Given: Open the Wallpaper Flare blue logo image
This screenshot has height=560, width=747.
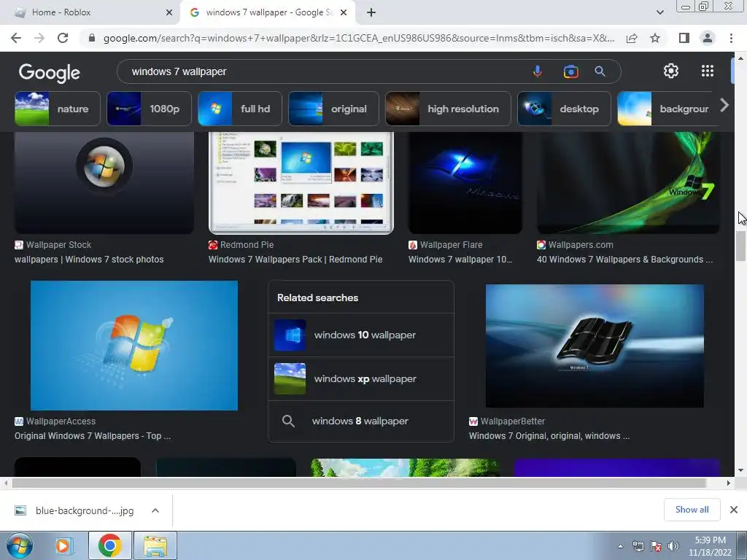Looking at the screenshot, I should pyautogui.click(x=465, y=183).
